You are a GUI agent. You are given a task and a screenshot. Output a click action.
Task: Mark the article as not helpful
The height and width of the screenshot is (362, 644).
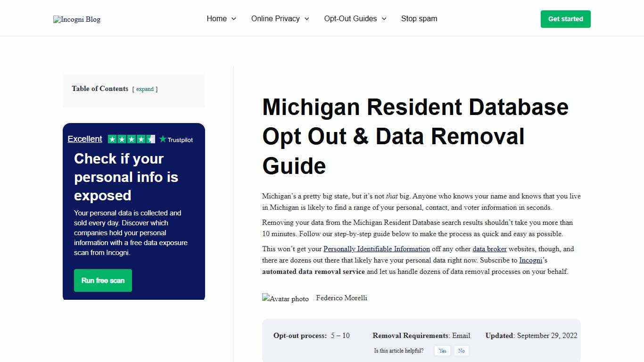(461, 351)
